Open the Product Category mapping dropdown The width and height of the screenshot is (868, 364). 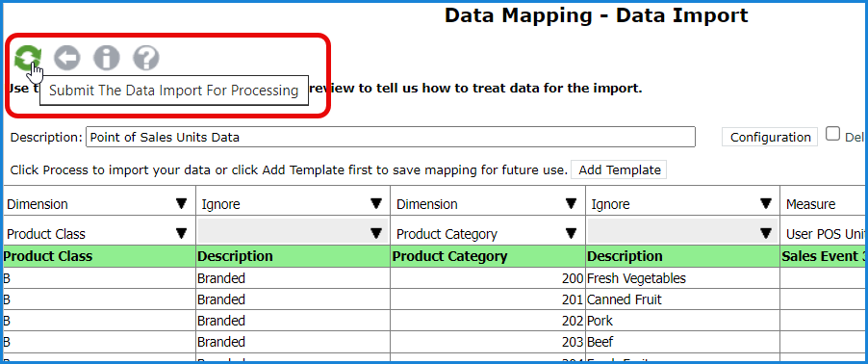488,233
